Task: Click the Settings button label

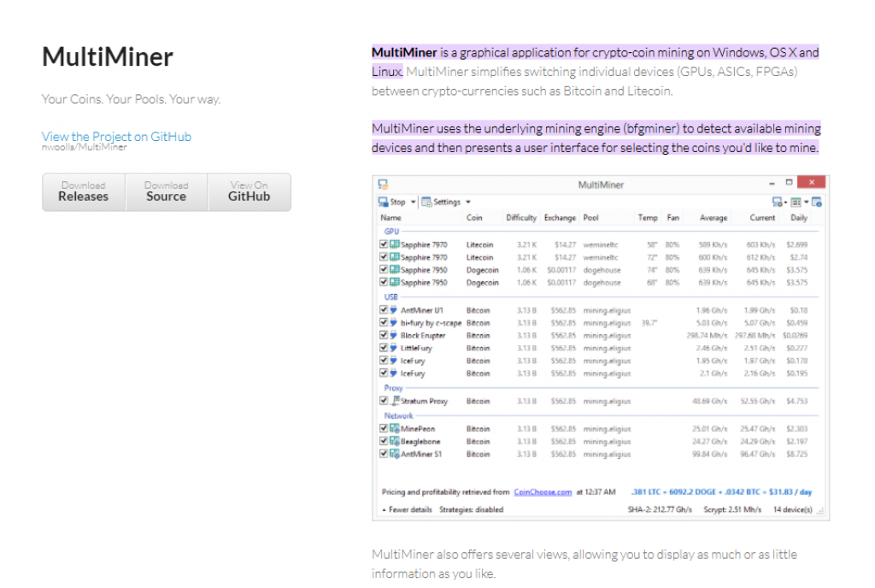Action: tap(447, 202)
